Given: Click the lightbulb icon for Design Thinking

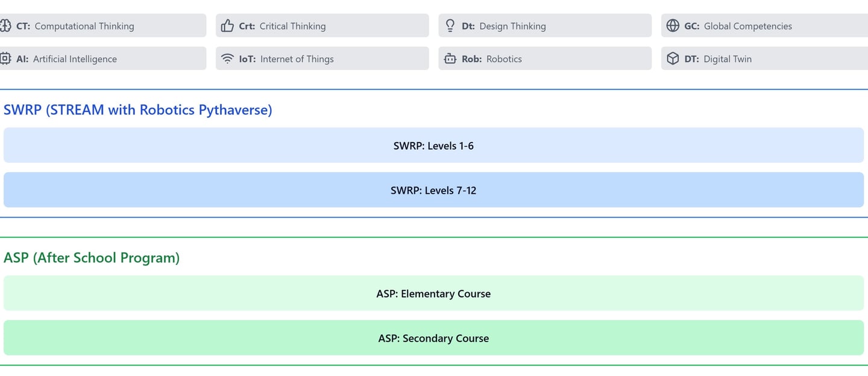Looking at the screenshot, I should (x=450, y=26).
